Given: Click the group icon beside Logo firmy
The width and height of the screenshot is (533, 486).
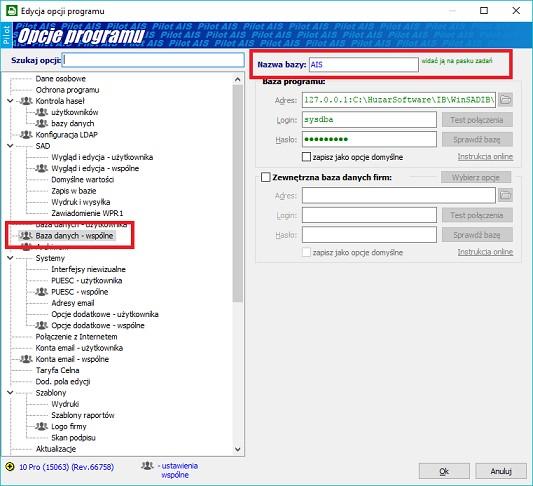Looking at the screenshot, I should point(41,426).
